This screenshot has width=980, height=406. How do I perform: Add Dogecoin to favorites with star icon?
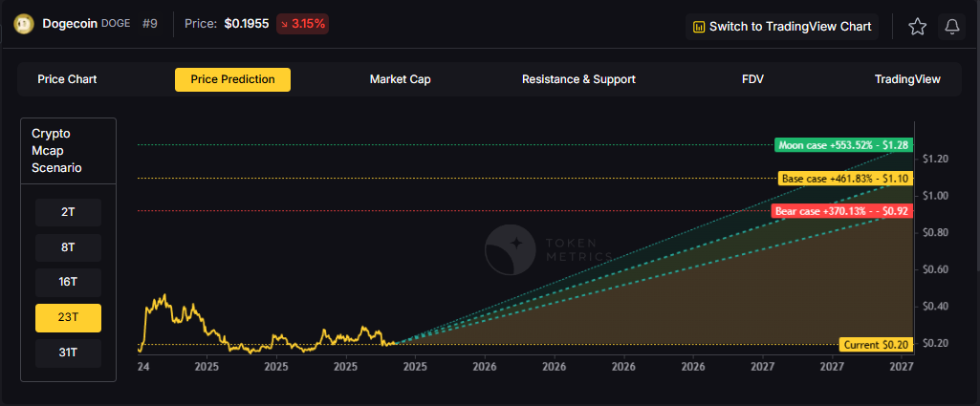point(917,26)
